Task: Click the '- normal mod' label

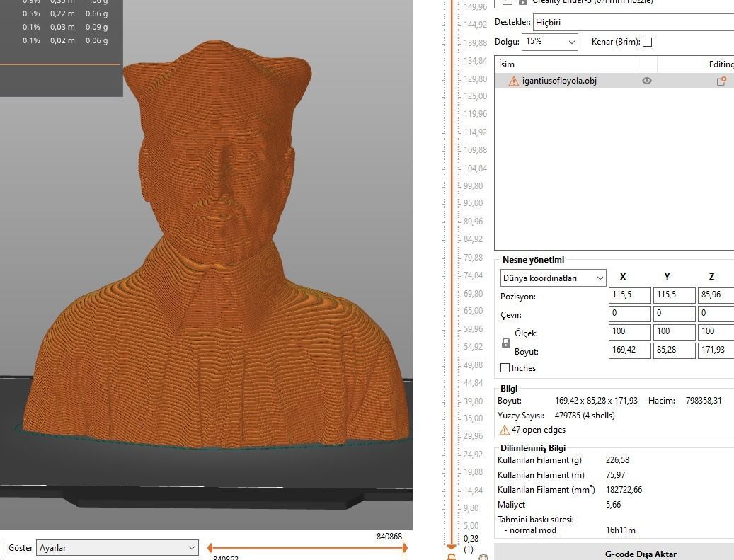Action: [x=530, y=530]
